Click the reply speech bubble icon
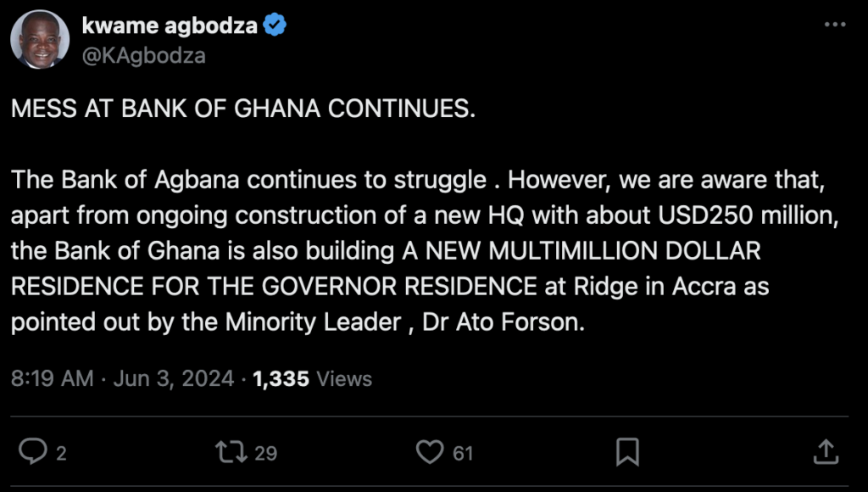 tap(32, 451)
